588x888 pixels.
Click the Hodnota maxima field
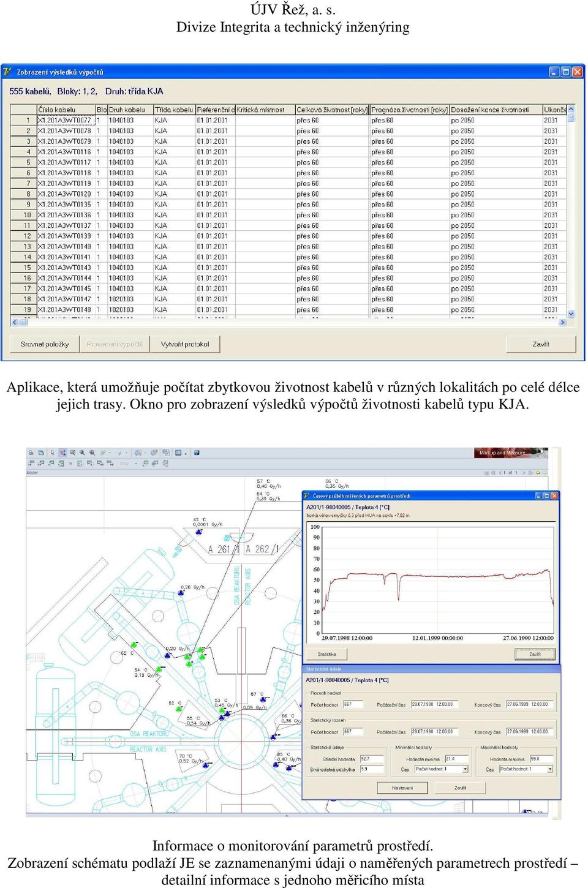541,759
